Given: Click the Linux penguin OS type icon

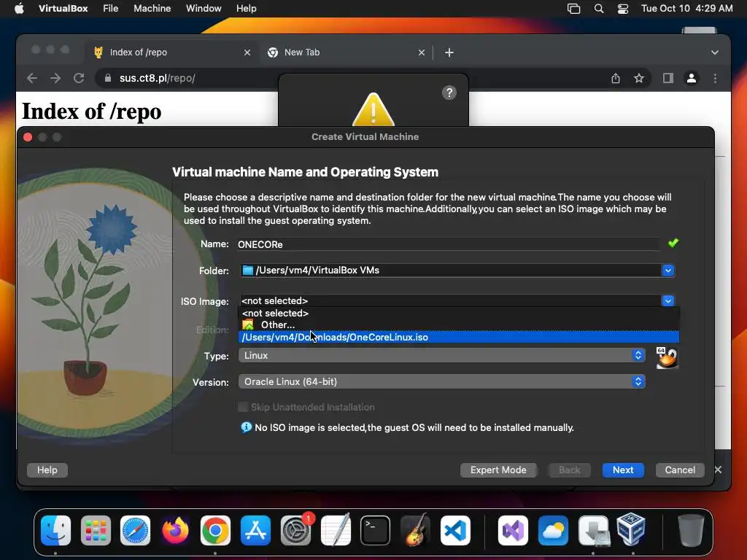Looking at the screenshot, I should click(x=667, y=357).
